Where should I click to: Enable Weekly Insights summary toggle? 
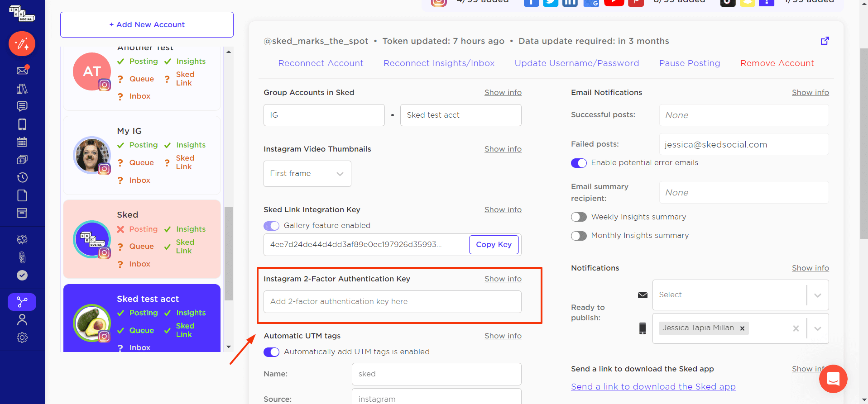click(x=579, y=217)
